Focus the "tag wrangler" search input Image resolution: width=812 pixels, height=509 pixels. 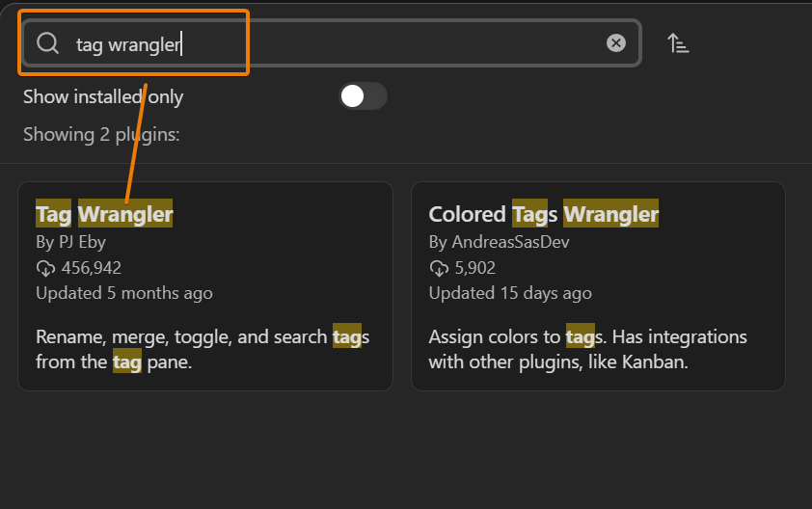point(338,43)
